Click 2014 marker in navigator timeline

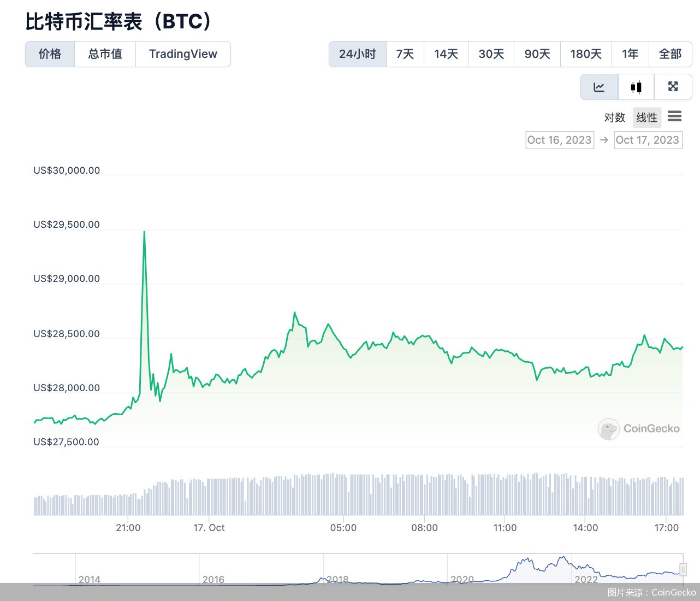click(90, 580)
